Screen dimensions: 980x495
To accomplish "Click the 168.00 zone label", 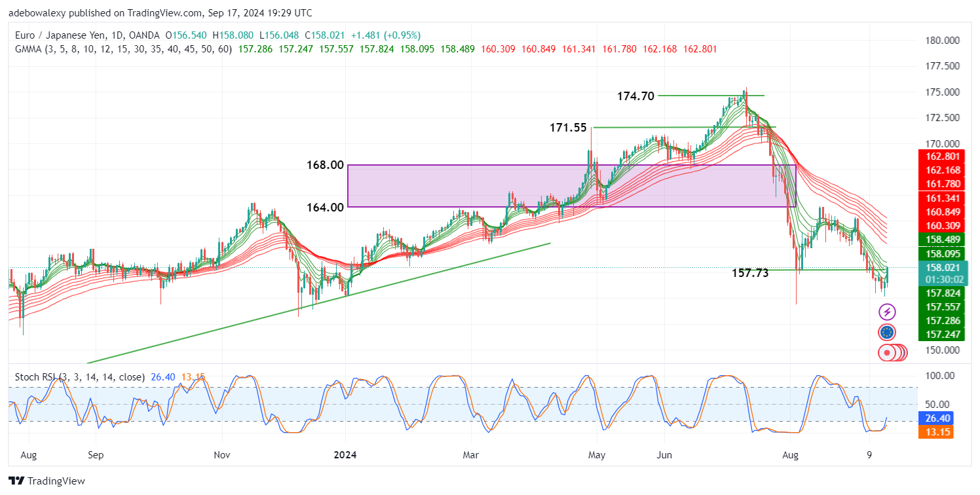I will [325, 165].
